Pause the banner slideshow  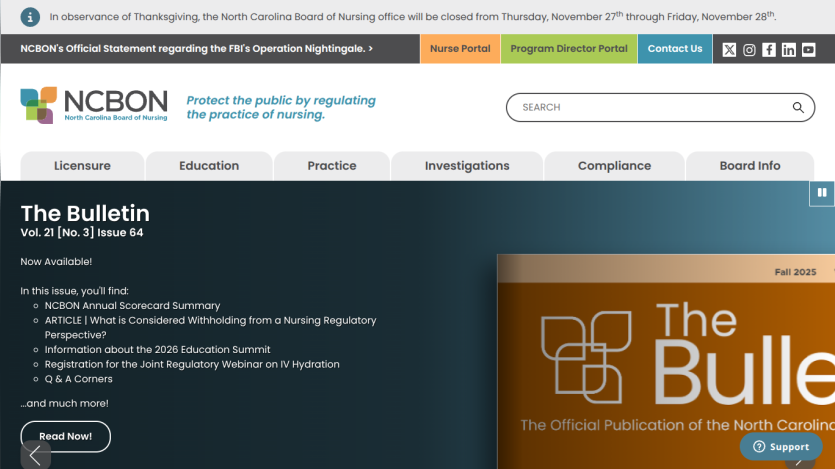coord(822,193)
